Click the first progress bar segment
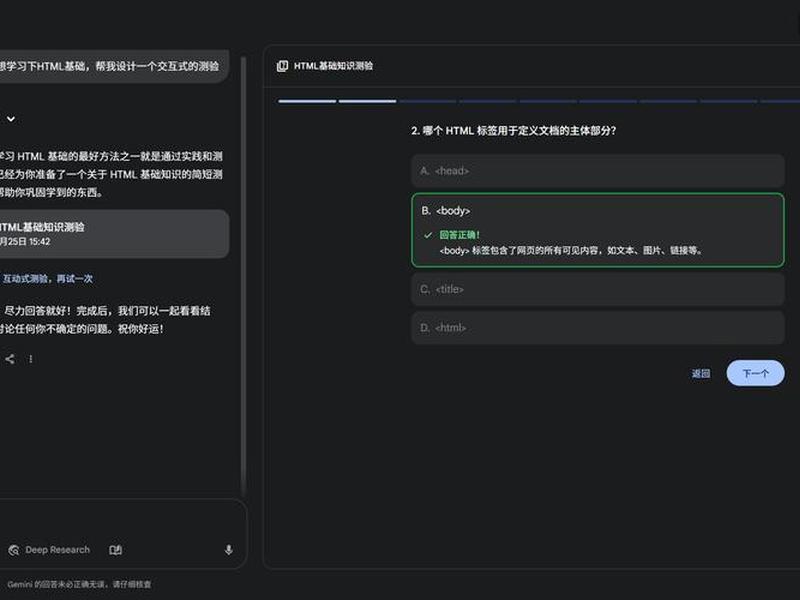 307,101
